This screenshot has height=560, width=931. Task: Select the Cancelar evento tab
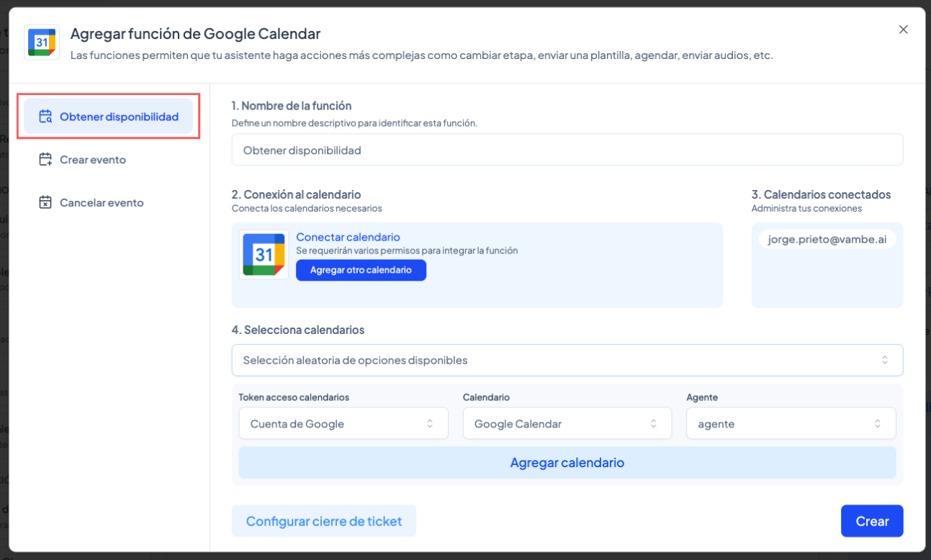click(x=102, y=203)
